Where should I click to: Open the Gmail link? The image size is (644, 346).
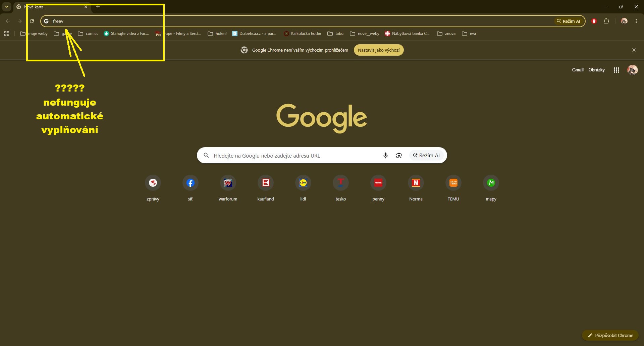578,70
